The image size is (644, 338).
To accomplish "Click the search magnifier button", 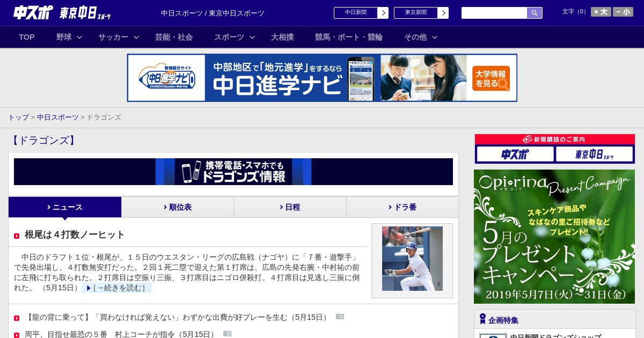I will (535, 13).
